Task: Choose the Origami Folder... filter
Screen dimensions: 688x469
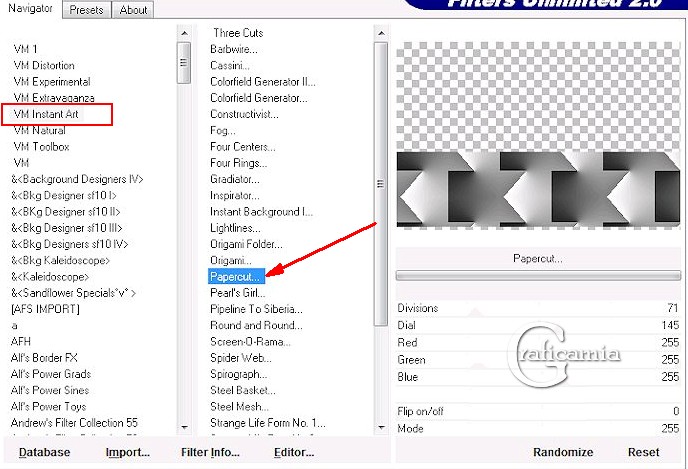Action: pyautogui.click(x=246, y=244)
